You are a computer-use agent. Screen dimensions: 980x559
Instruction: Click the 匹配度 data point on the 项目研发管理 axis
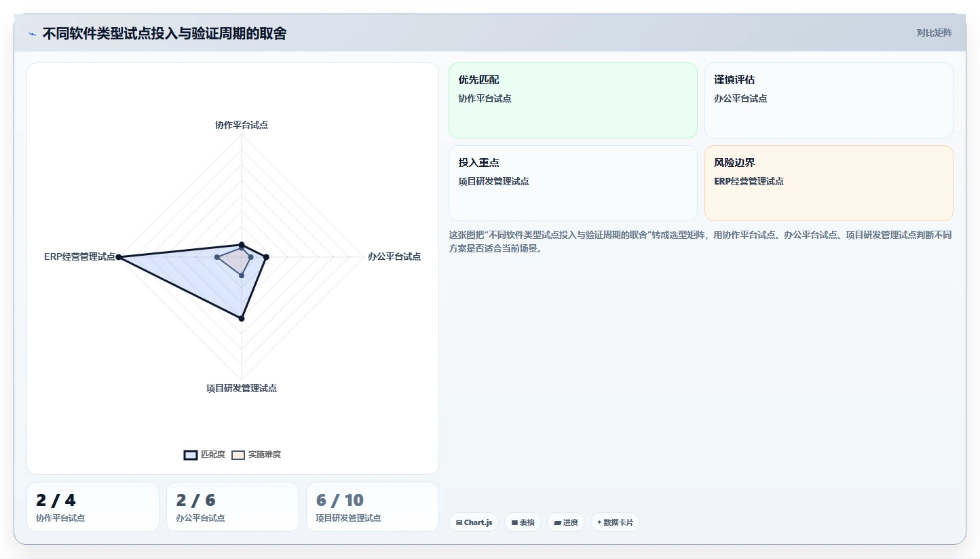(242, 317)
